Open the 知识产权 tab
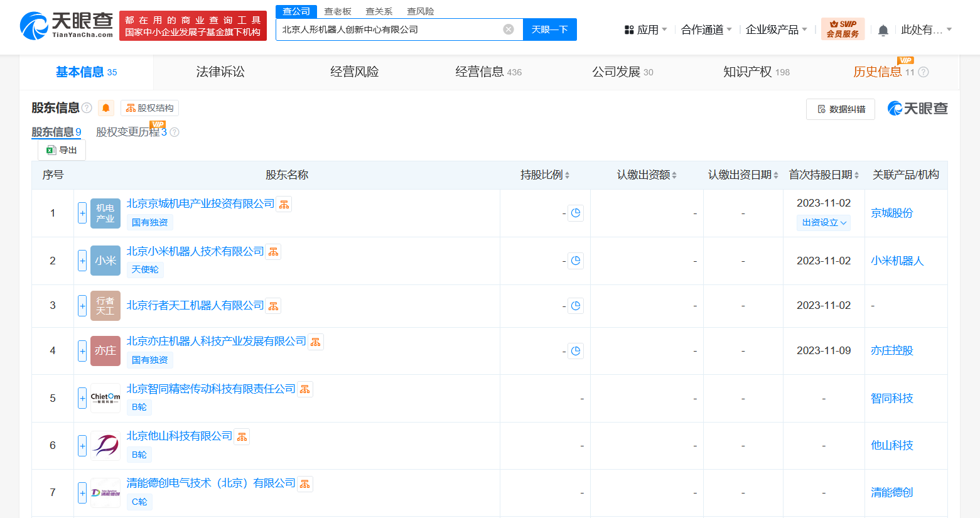The height and width of the screenshot is (518, 980). tap(757, 72)
